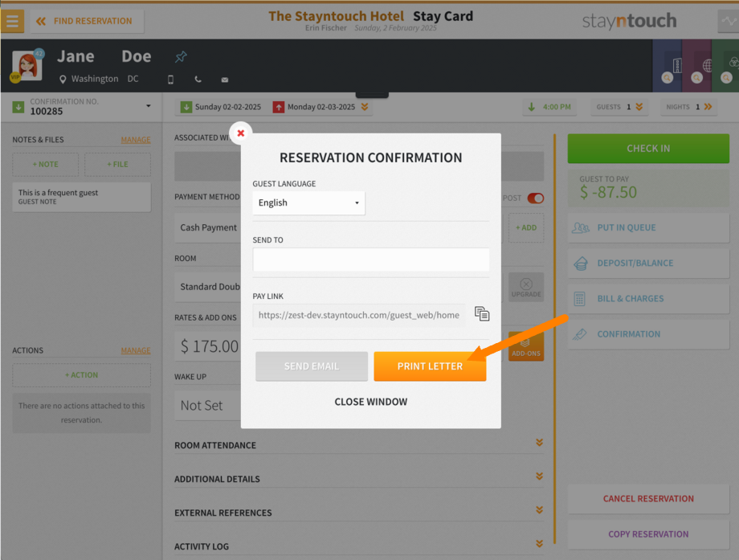The image size is (739, 560).
Task: Click the 4:00 PM arrival time
Action: coord(549,107)
